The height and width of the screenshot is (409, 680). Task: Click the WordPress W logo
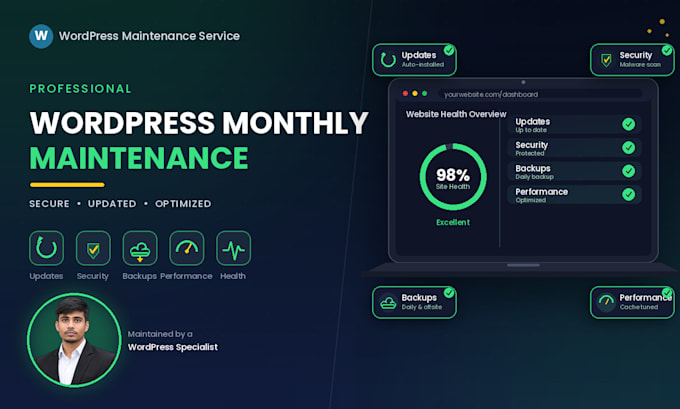click(41, 36)
